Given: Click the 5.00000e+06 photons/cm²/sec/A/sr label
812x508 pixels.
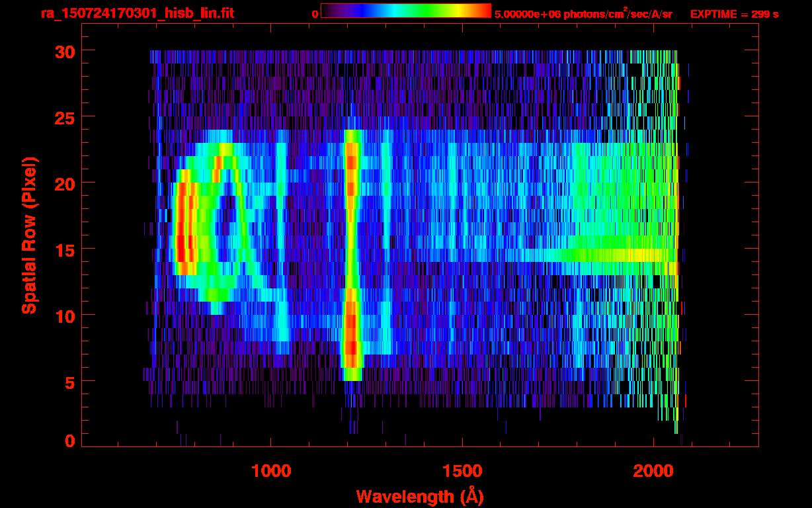Looking at the screenshot, I should tap(583, 13).
